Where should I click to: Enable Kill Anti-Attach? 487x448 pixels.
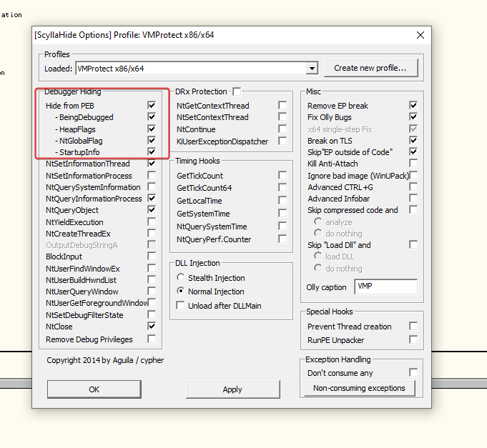tap(413, 163)
